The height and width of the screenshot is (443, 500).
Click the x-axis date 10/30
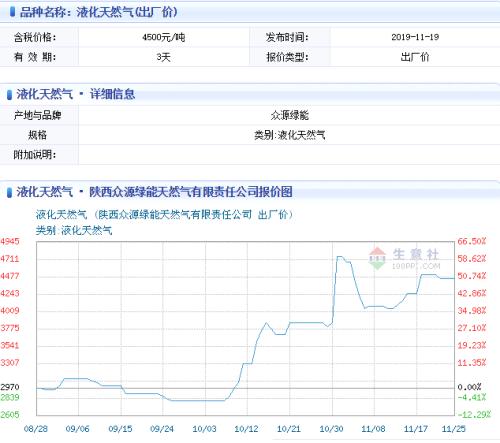click(331, 429)
